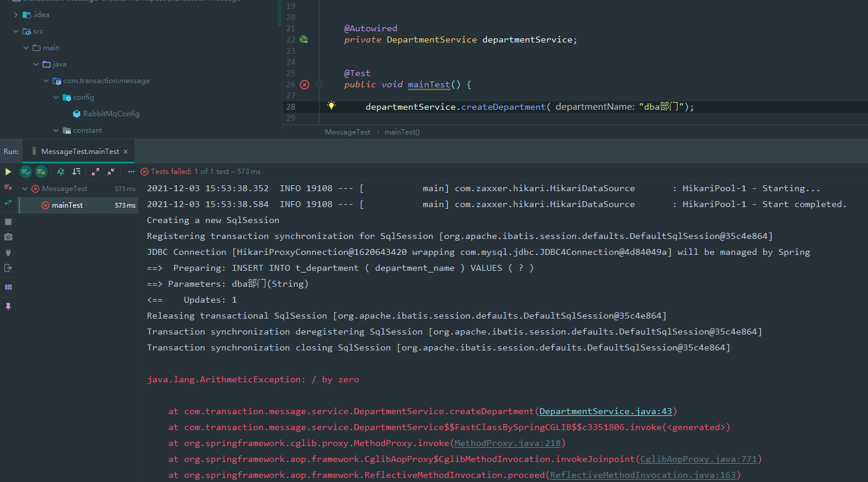
Task: Click the DepartmentService type in editor
Action: pyautogui.click(x=432, y=40)
